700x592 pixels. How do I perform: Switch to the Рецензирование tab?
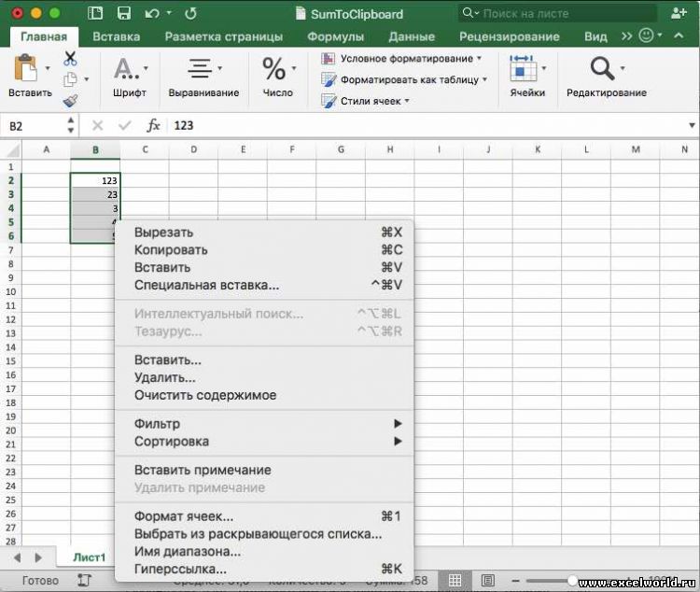click(510, 36)
